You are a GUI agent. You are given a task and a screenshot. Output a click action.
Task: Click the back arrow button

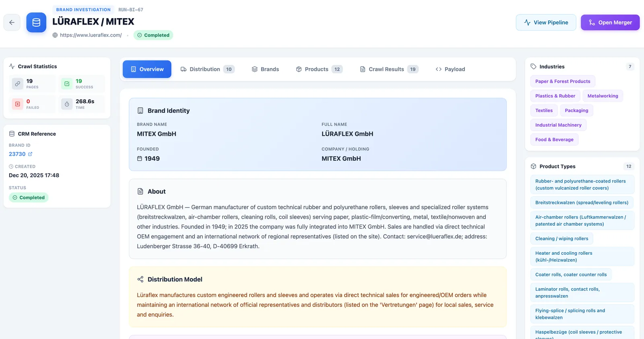12,23
